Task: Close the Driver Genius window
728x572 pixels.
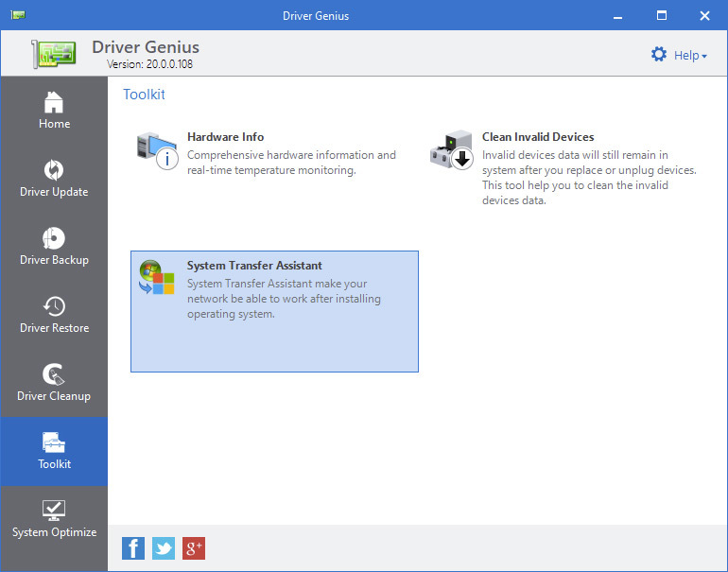Action: [704, 16]
